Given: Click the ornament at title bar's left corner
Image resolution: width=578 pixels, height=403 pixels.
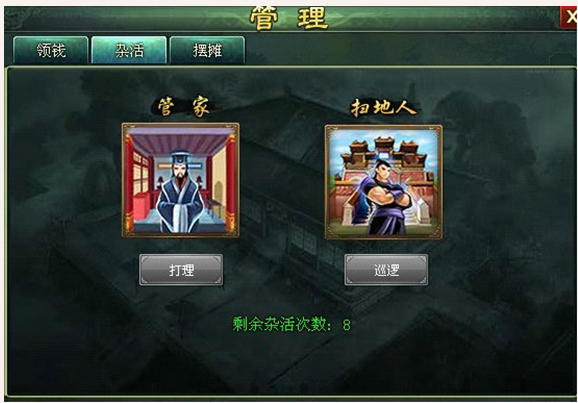Looking at the screenshot, I should 15,17.
